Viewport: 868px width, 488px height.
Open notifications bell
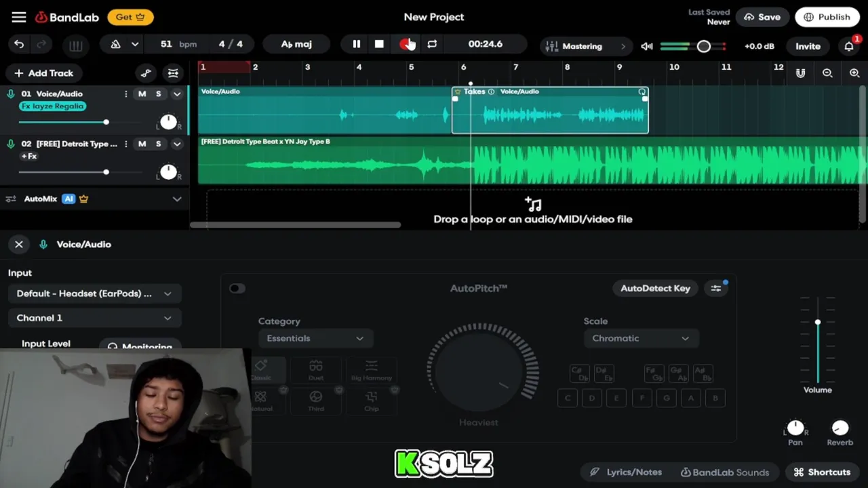pos(849,46)
